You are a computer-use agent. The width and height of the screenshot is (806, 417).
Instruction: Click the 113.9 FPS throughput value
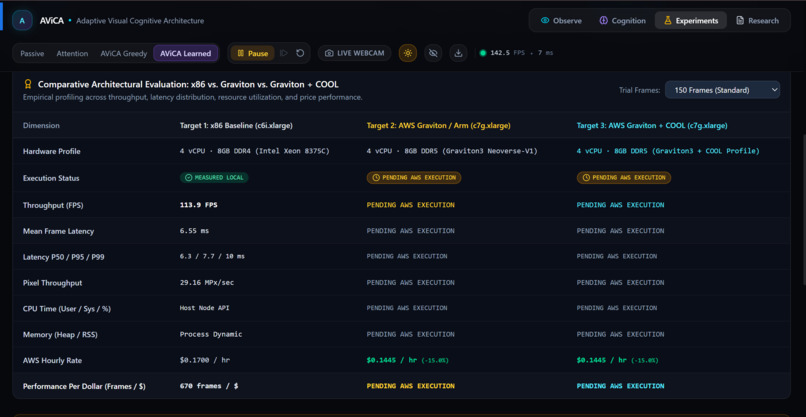[x=198, y=205]
